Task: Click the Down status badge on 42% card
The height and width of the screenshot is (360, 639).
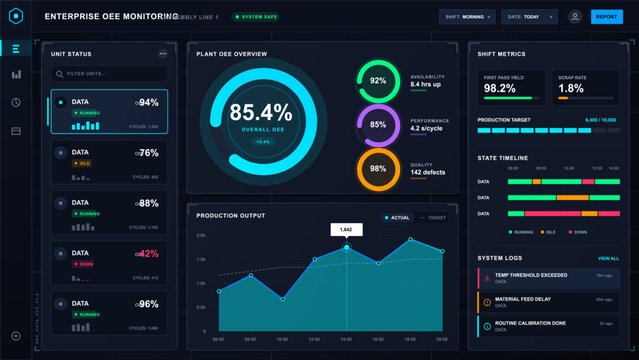Action: point(84,264)
